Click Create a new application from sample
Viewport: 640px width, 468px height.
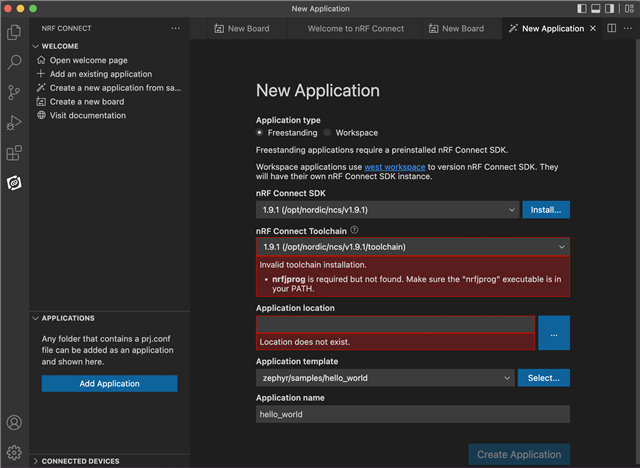[115, 88]
